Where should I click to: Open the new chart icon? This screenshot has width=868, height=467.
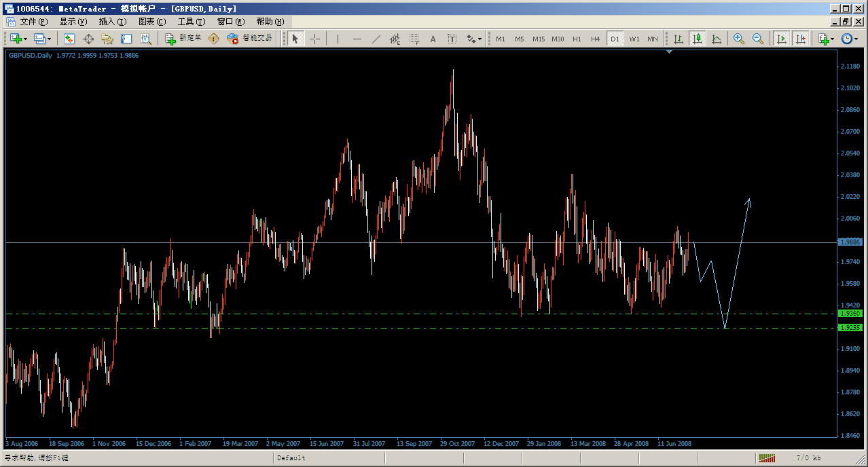click(15, 39)
